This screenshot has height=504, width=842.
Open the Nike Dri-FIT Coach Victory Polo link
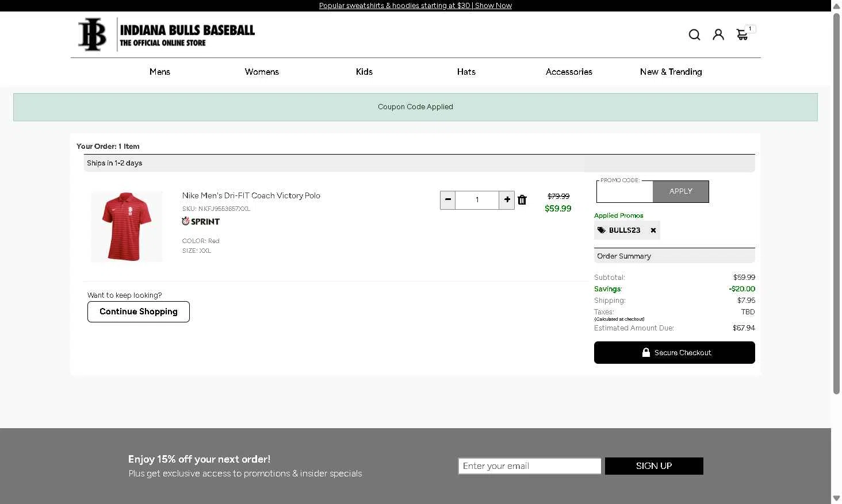(251, 195)
